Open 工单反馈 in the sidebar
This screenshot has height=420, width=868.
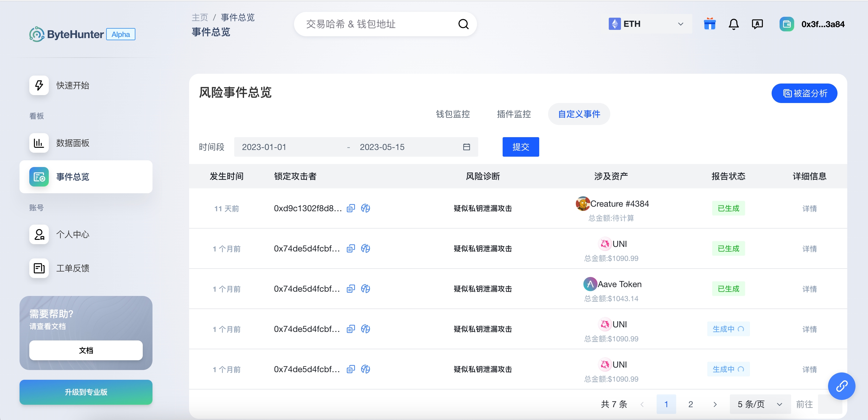pyautogui.click(x=86, y=268)
